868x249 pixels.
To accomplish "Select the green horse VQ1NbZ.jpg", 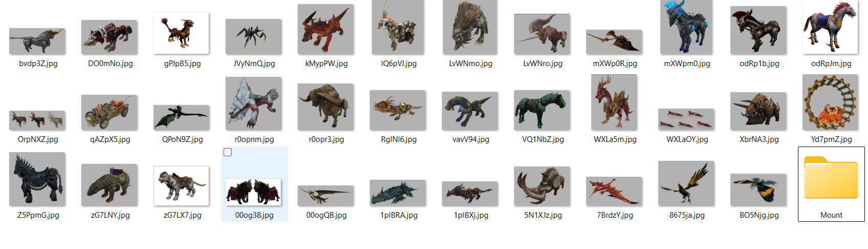I will click(x=542, y=110).
